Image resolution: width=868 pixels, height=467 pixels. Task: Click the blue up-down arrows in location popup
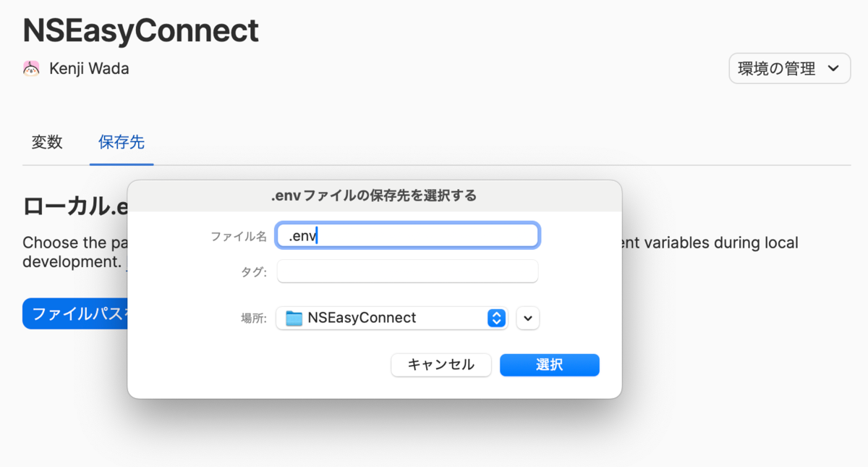[496, 318]
